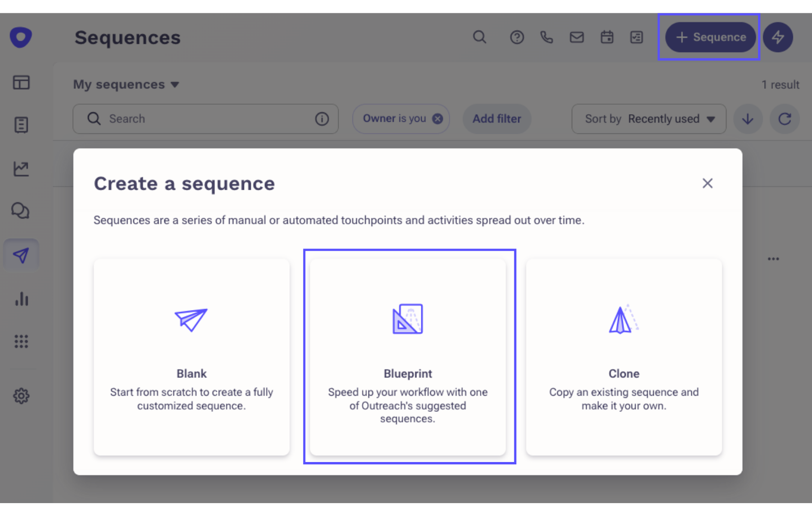Click the + Sequence button
This screenshot has height=516, width=812.
pos(710,37)
